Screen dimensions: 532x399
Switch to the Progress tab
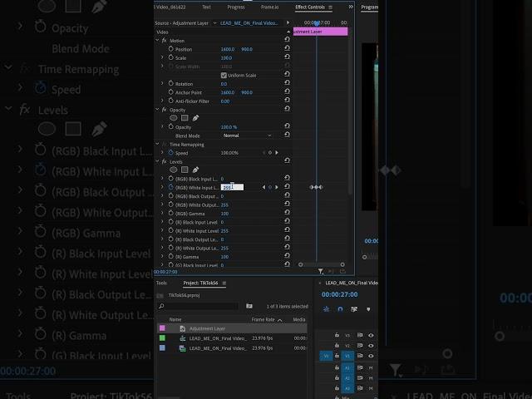tap(236, 7)
